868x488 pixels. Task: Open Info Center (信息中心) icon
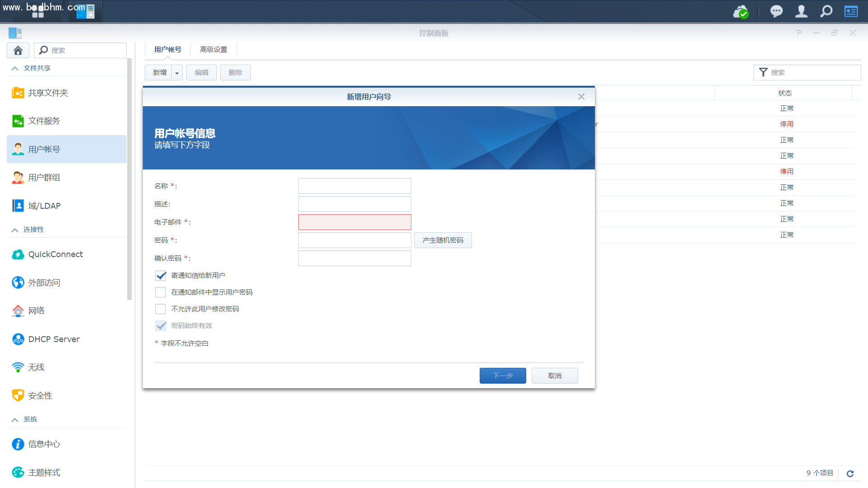tap(18, 444)
